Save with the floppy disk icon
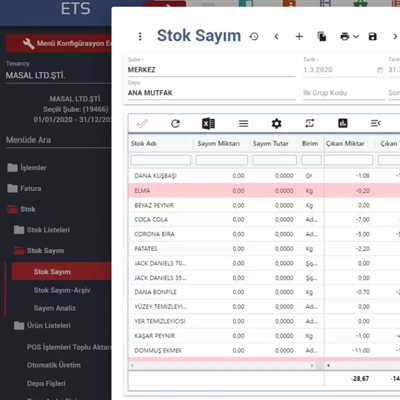The image size is (400, 400). (373, 36)
